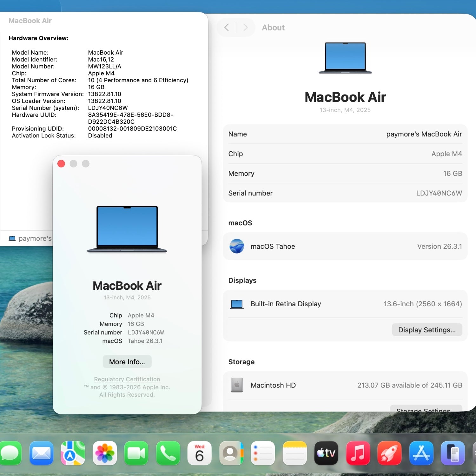
Task: Click the Model Identifier value Mac16,12
Action: click(x=101, y=59)
